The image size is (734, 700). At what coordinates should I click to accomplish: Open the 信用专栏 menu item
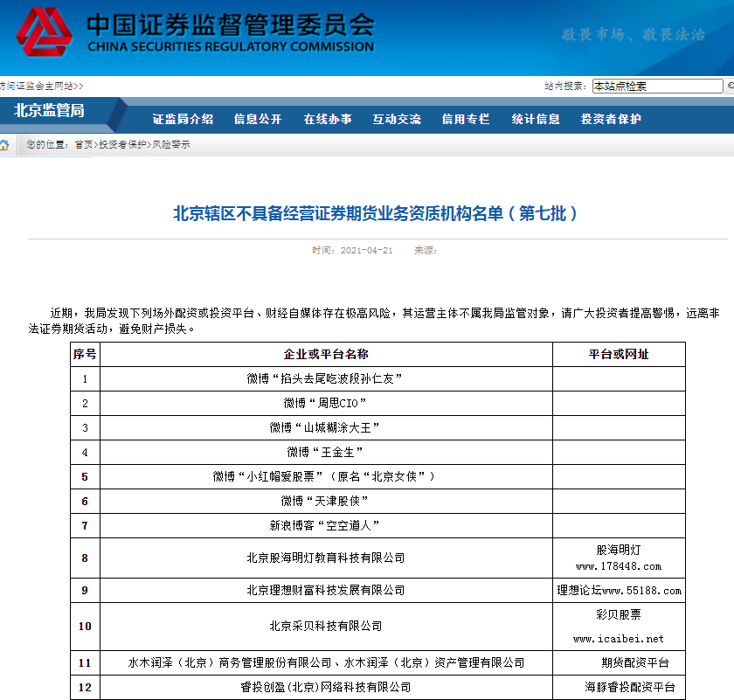(466, 119)
